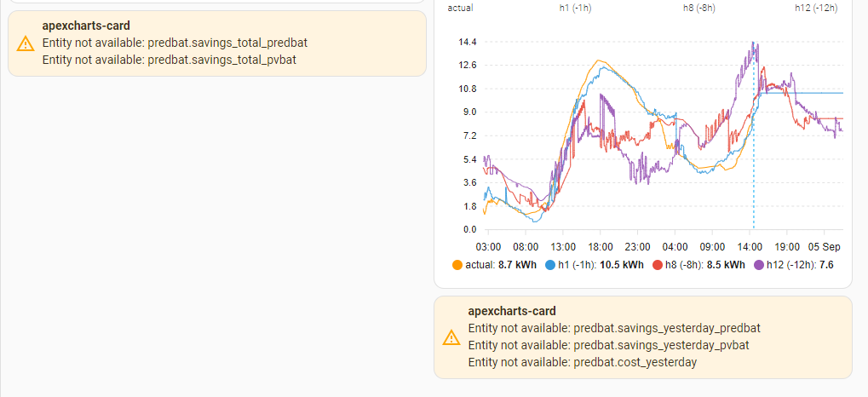Click the apexcharts-card title in the left error card
Screen dimensions: 868x397
(86, 26)
